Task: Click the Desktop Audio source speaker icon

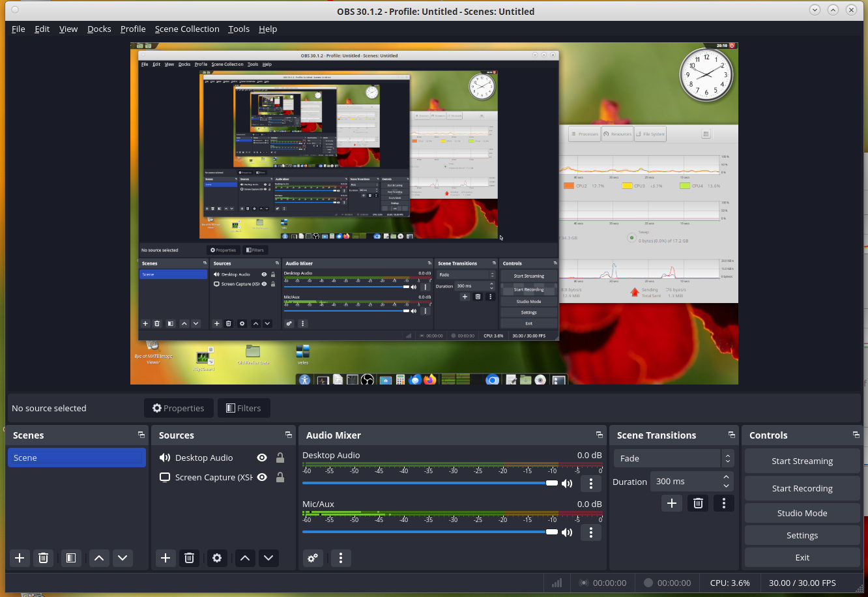Action: [165, 458]
